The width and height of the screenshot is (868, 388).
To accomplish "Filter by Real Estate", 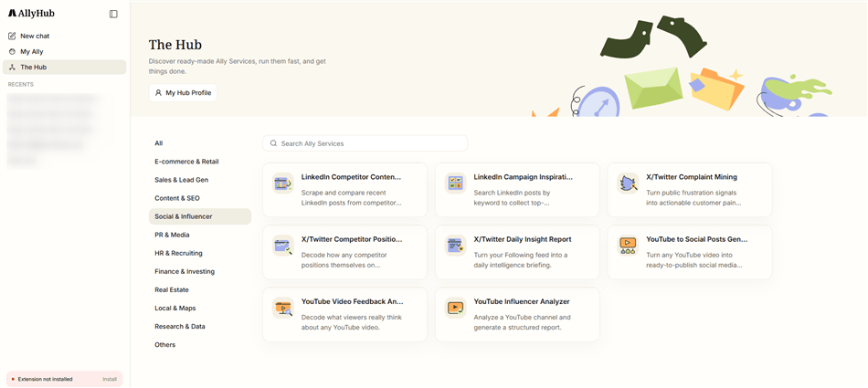I will point(200,289).
